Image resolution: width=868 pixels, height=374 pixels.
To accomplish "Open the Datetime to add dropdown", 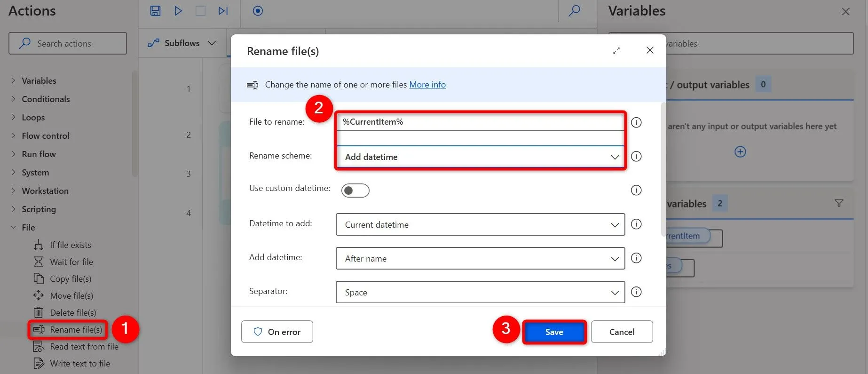I will click(480, 225).
